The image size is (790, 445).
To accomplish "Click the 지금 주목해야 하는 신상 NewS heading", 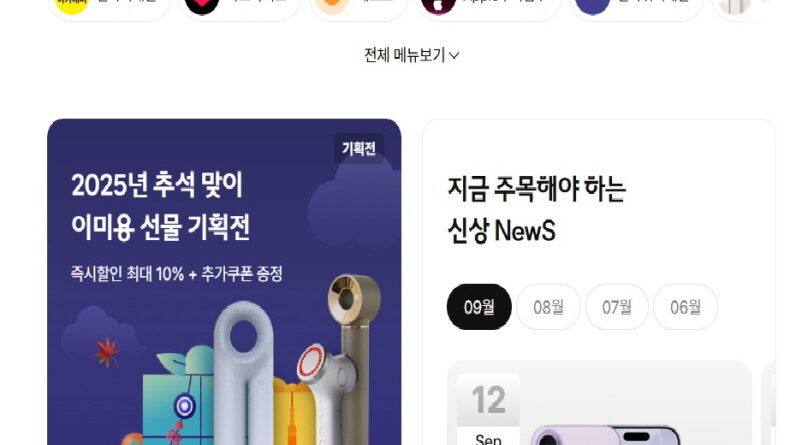I will pos(537,210).
